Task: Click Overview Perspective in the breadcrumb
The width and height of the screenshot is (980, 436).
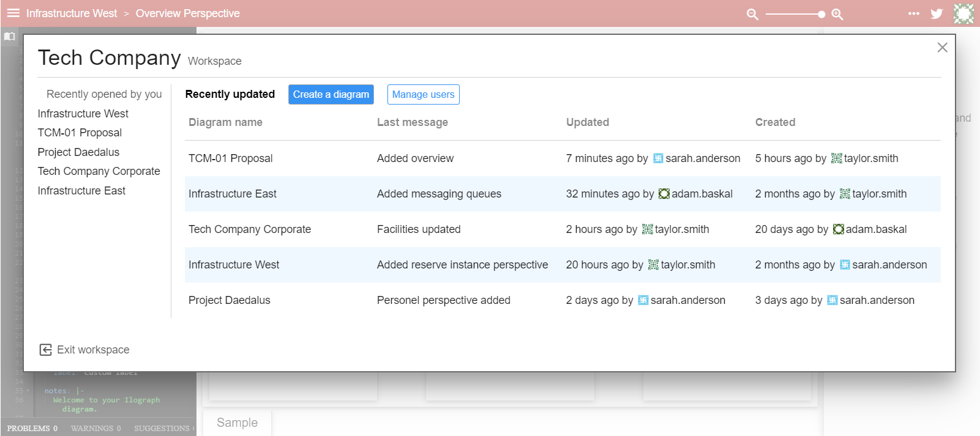Action: coord(188,13)
